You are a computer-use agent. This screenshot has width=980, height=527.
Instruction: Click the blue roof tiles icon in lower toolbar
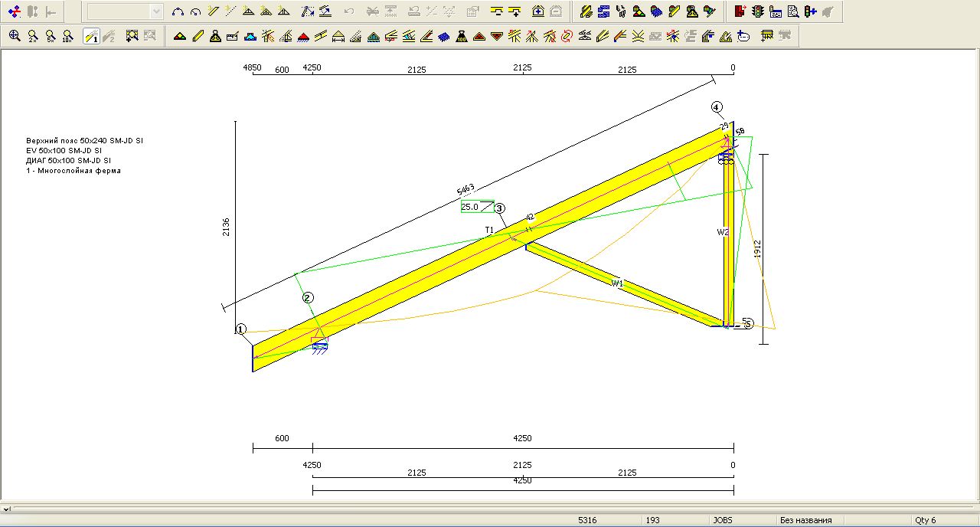(444, 36)
